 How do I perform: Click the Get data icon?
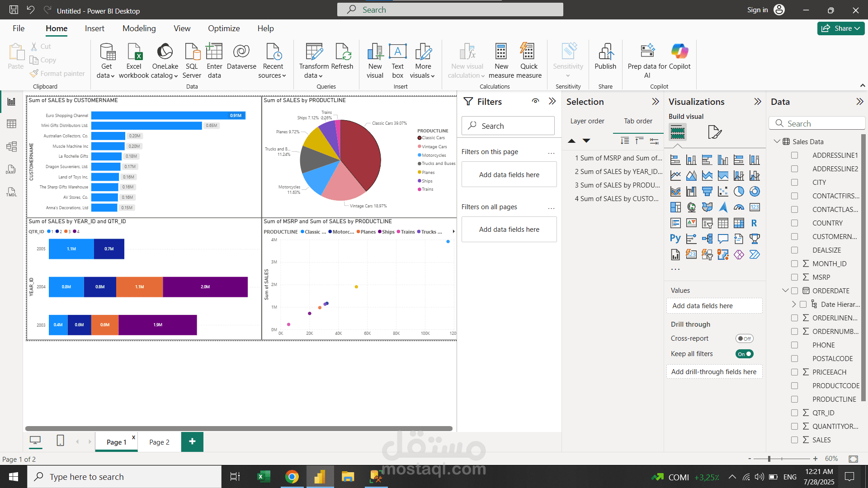point(107,52)
